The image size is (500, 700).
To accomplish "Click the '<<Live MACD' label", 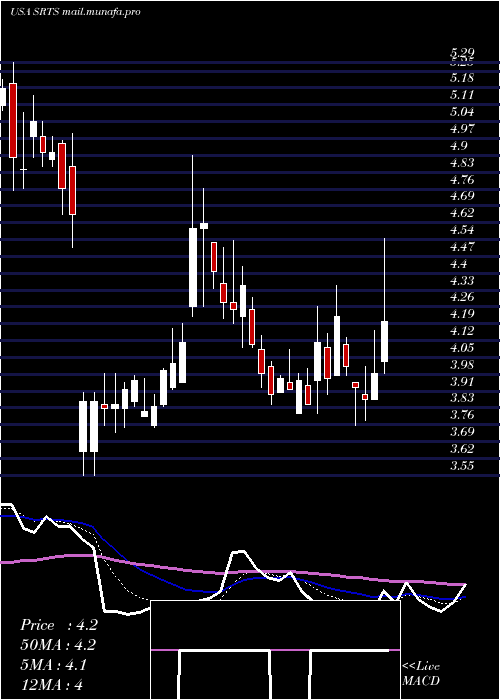I will pyautogui.click(x=421, y=674).
